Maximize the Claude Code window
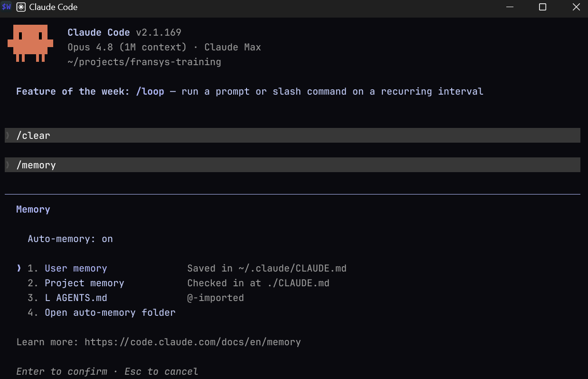Viewport: 588px width, 379px height. click(542, 7)
